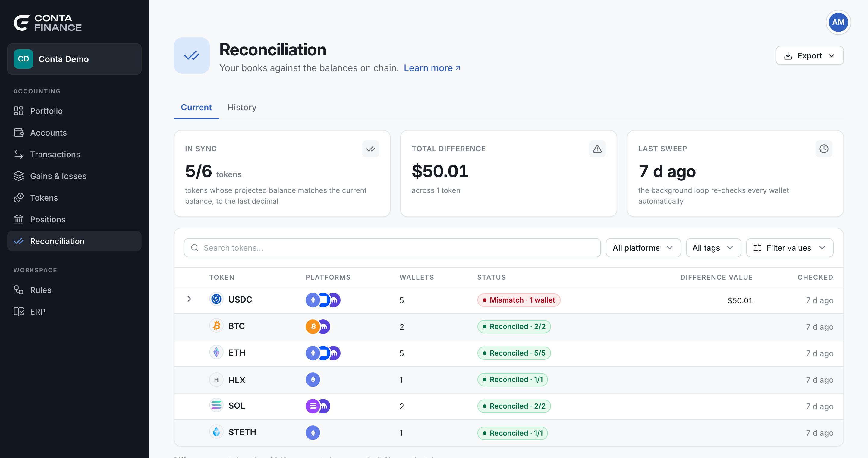
Task: Click the Ethereum platform icon in STETH row
Action: click(x=313, y=433)
